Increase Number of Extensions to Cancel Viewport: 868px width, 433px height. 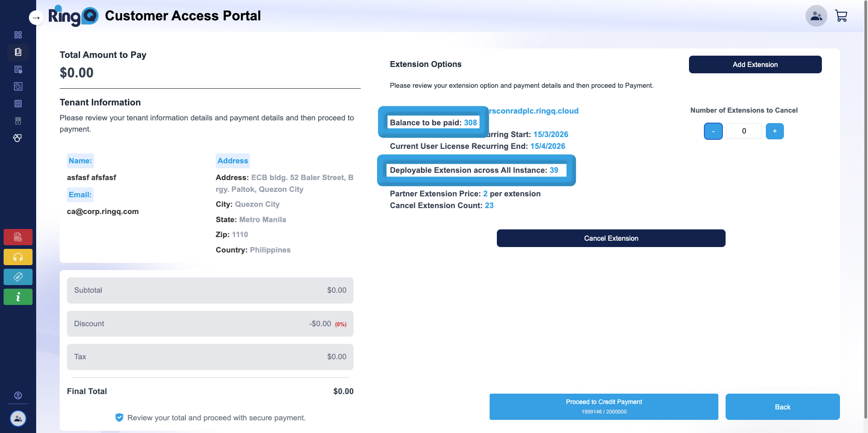pos(774,131)
